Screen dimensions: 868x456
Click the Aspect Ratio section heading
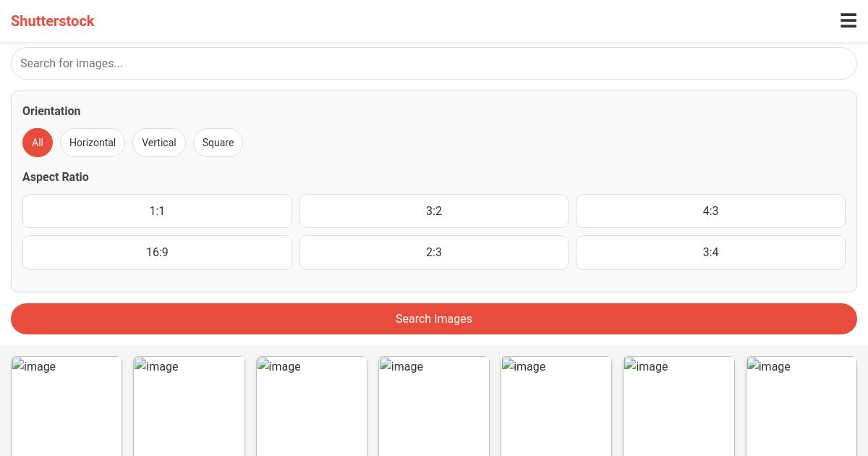(56, 177)
